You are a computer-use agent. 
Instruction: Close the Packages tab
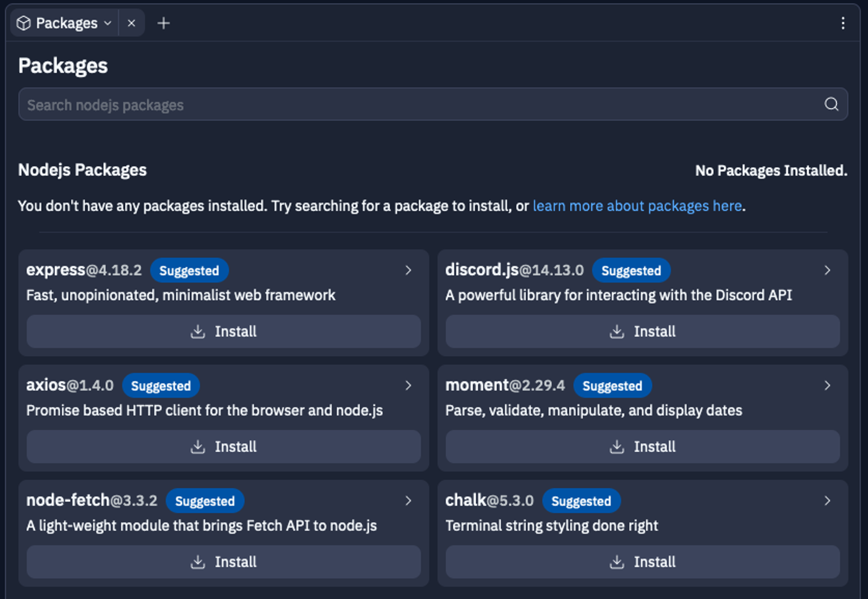pyautogui.click(x=131, y=23)
